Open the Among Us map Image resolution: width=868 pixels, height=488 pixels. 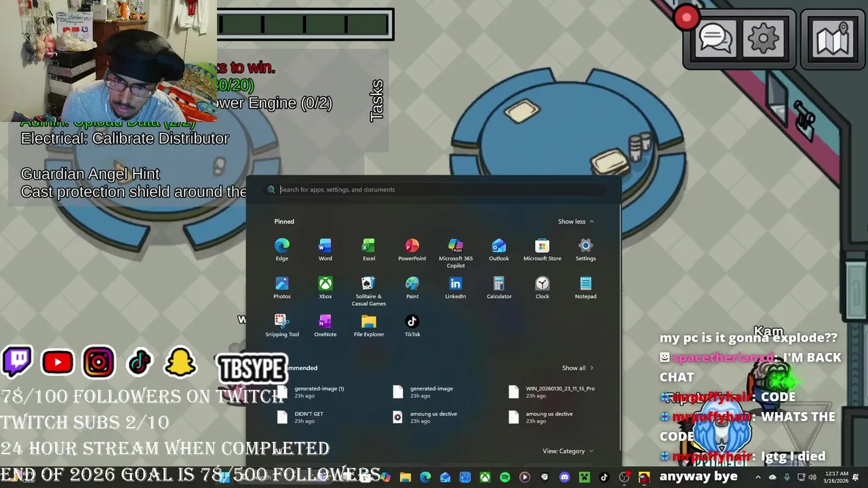click(x=833, y=39)
